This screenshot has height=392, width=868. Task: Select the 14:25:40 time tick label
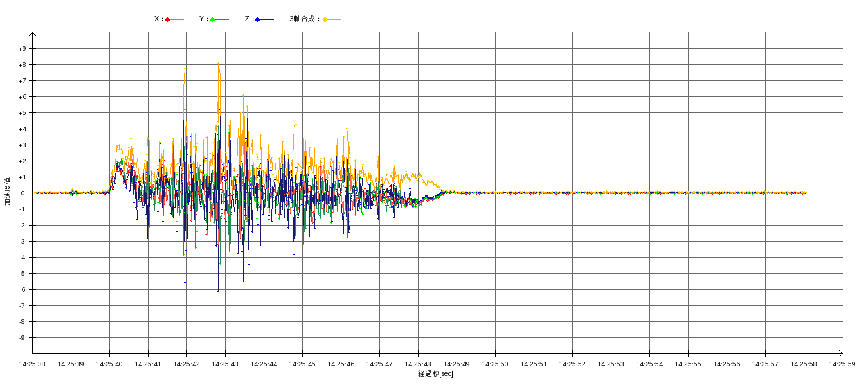(x=109, y=364)
